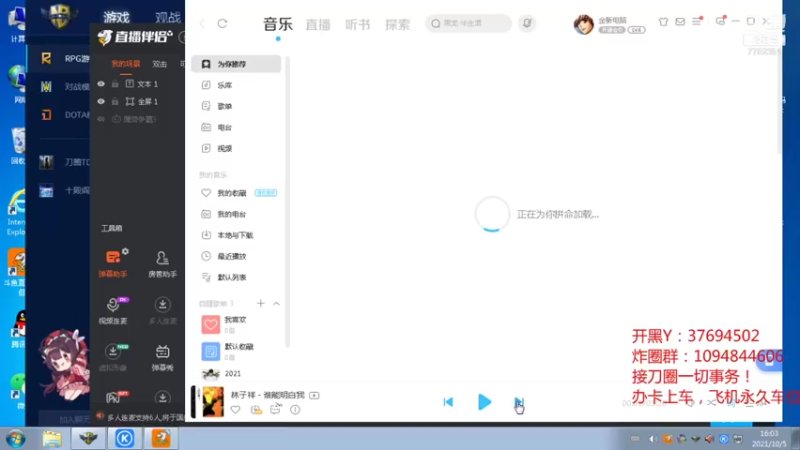
Task: Toggle visibility of 全屏 1 layer
Action: (101, 102)
